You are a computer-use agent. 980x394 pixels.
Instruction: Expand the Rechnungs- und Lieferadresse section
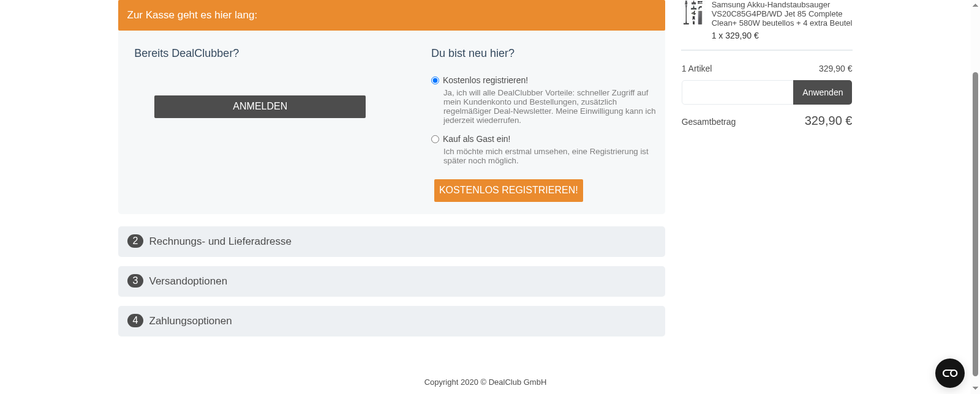(x=220, y=241)
